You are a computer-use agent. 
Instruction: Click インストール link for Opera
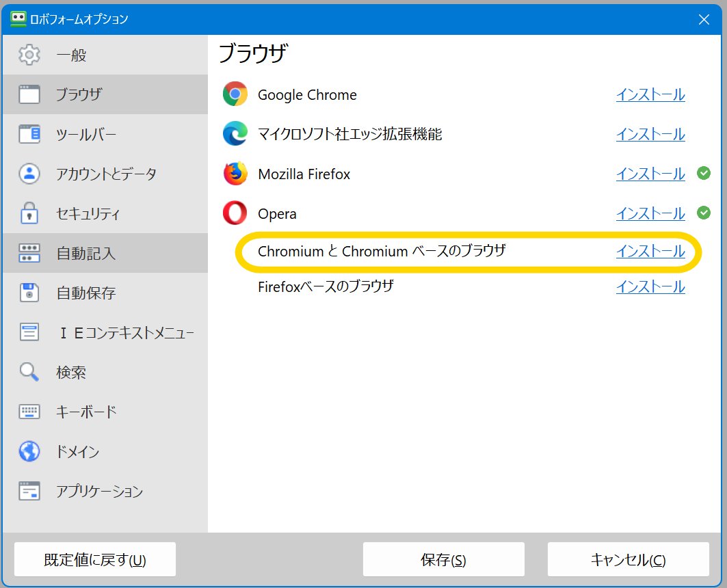coord(650,213)
